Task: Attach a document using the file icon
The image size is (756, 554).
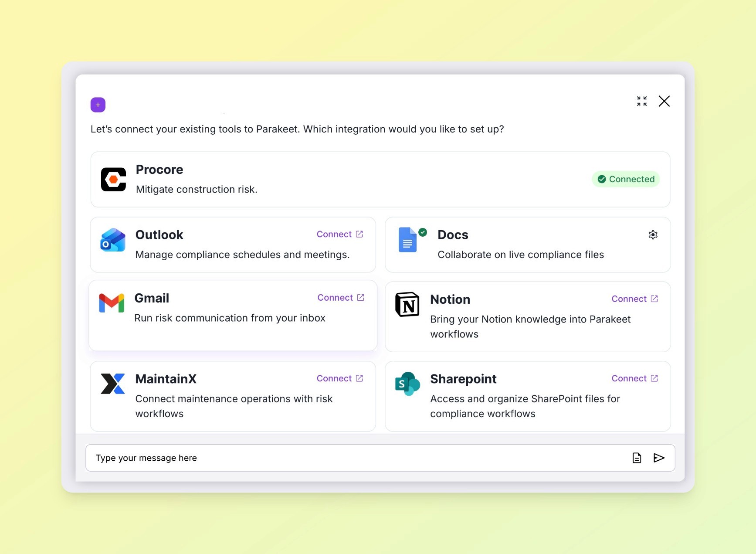Action: [637, 458]
